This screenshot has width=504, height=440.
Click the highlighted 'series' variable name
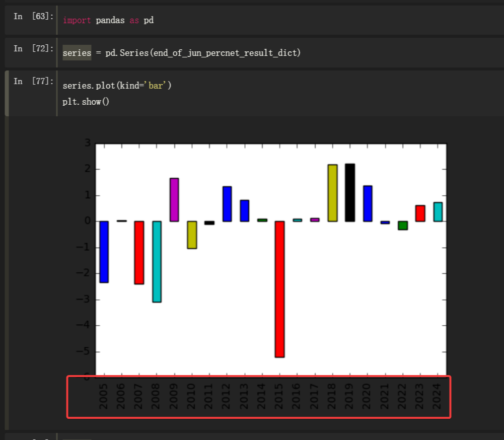click(77, 53)
